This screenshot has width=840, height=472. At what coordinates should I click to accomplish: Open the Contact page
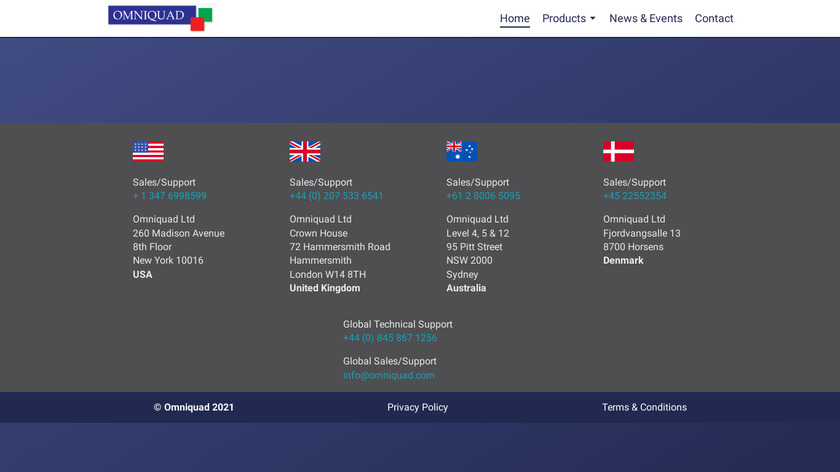(714, 18)
